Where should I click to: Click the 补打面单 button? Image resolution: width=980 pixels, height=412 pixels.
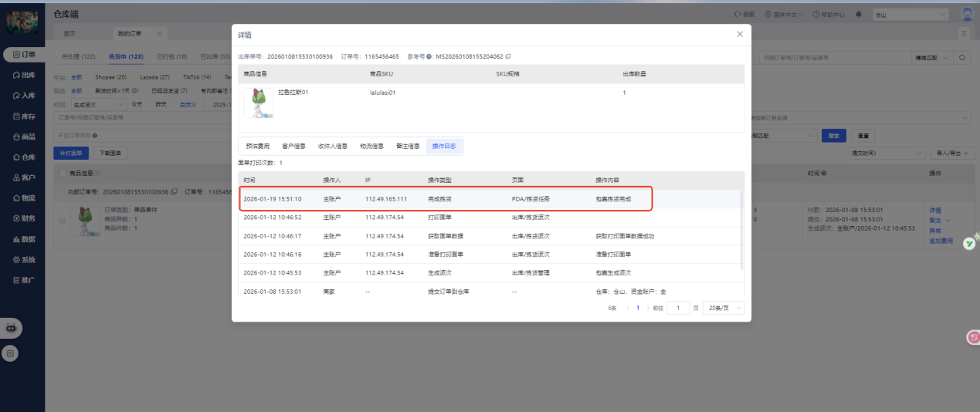tap(71, 154)
